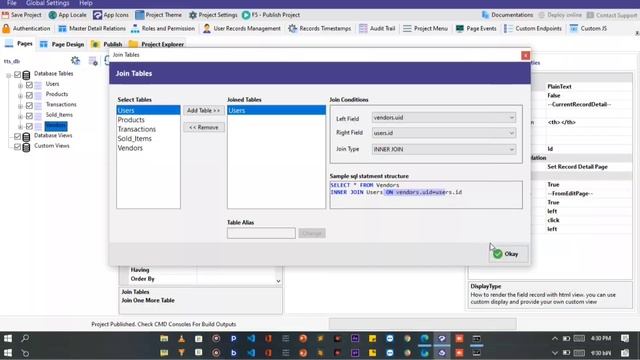Viewport: 640px width, 360px height.
Task: Open Page Events
Action: [x=476, y=29]
